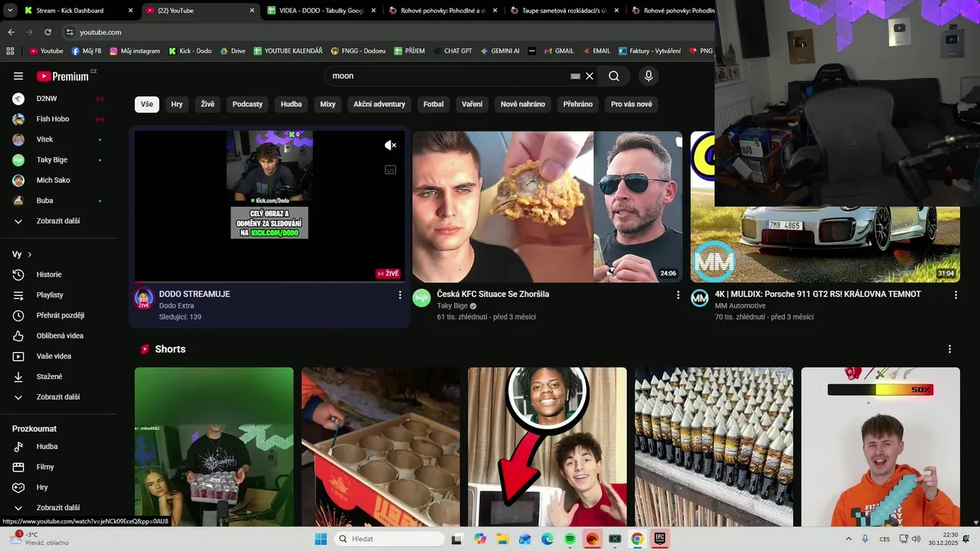Select the Akční adventury filter chip
Image resolution: width=980 pixels, height=551 pixels.
pyautogui.click(x=379, y=104)
